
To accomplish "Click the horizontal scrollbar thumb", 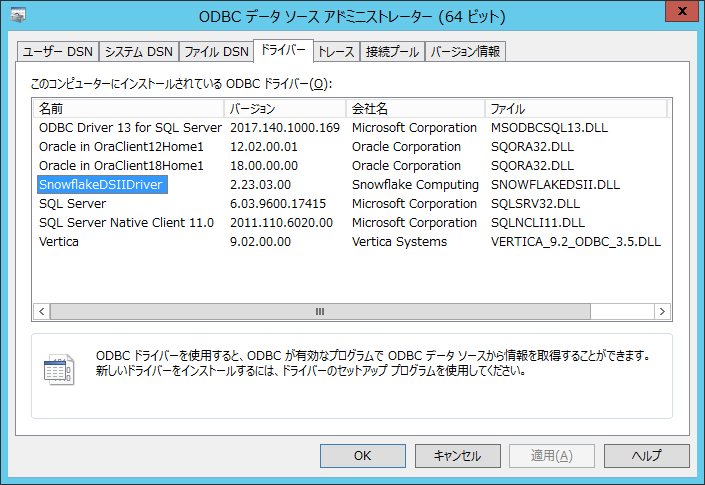I will (320, 311).
